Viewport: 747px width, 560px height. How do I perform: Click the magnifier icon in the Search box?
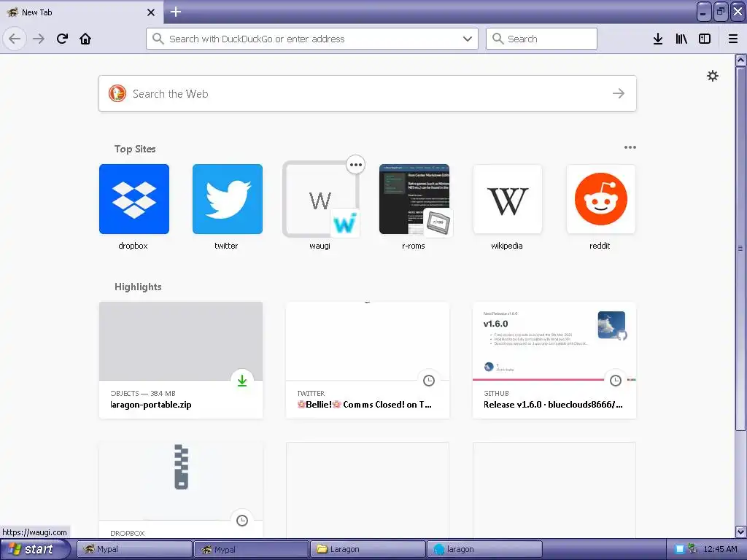[x=498, y=39]
